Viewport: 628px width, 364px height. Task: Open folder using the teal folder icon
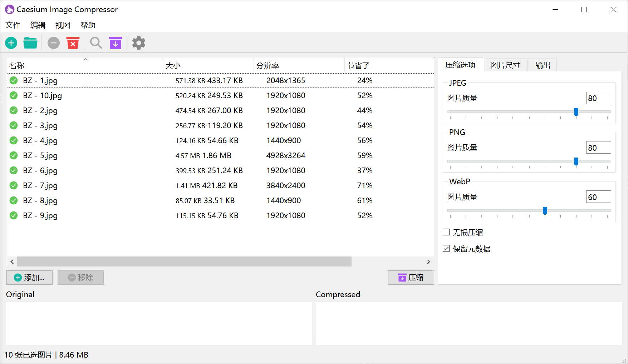click(x=30, y=43)
